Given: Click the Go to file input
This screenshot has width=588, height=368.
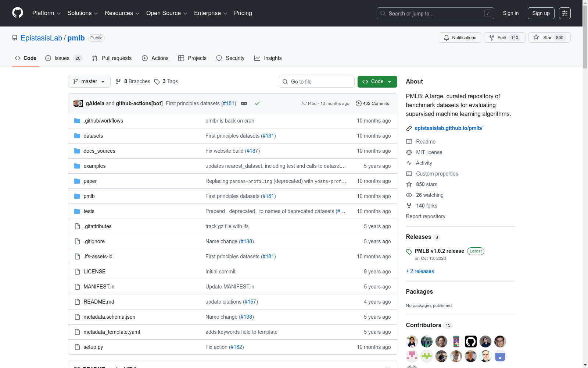Looking at the screenshot, I should [317, 82].
